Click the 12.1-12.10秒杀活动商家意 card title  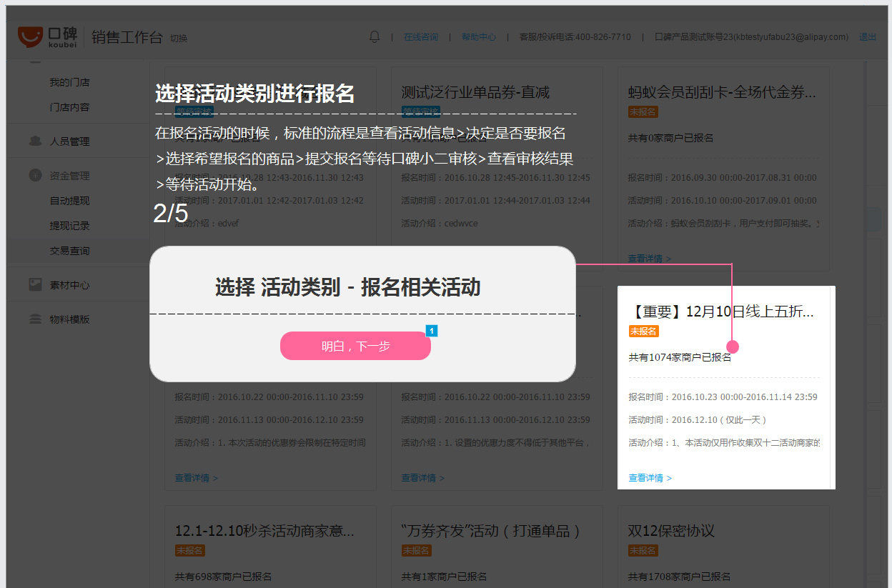click(265, 531)
